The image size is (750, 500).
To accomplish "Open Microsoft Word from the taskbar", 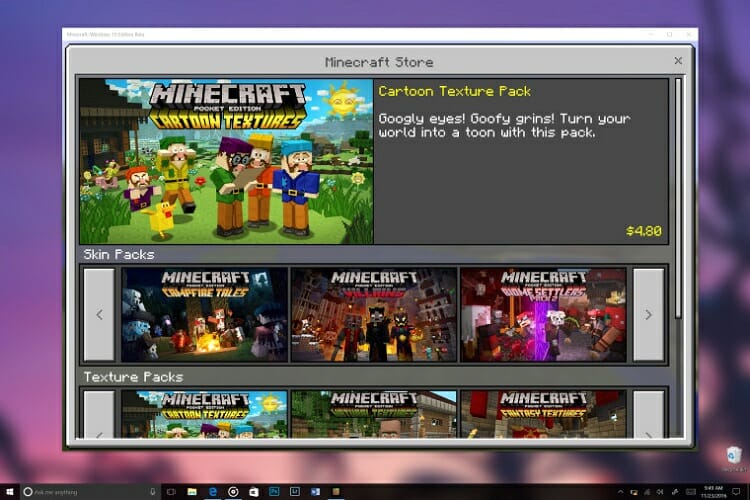I will click(316, 491).
